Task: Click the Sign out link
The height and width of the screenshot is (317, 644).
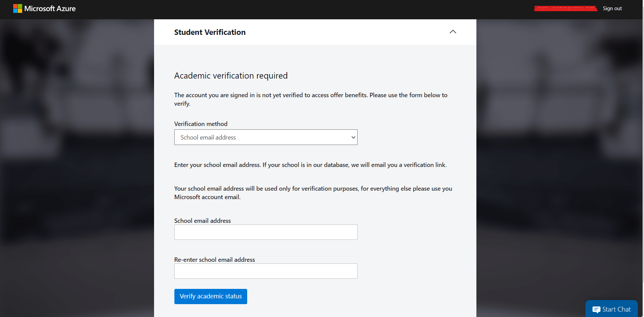Action: point(612,8)
